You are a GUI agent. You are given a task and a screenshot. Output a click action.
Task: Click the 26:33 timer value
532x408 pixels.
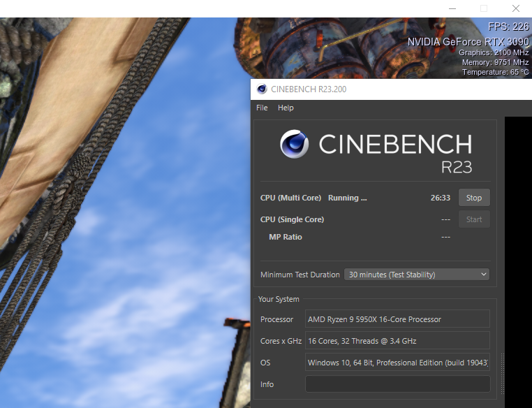pos(441,198)
